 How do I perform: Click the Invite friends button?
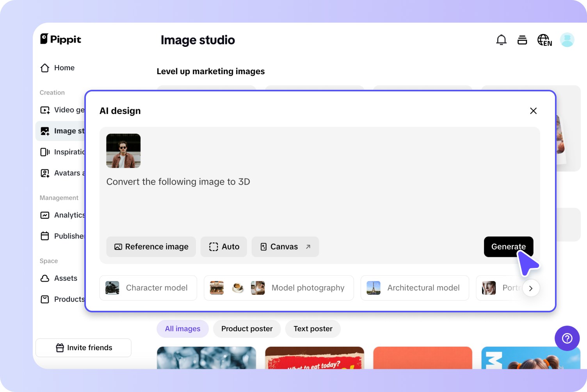[84, 348]
